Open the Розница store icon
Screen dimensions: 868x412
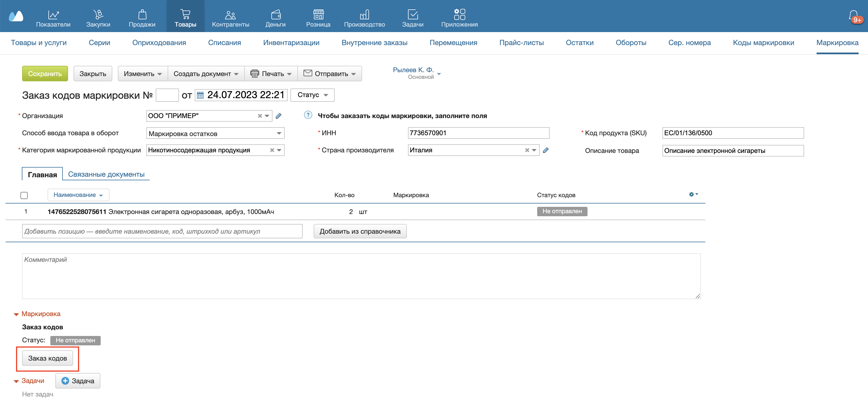click(318, 14)
